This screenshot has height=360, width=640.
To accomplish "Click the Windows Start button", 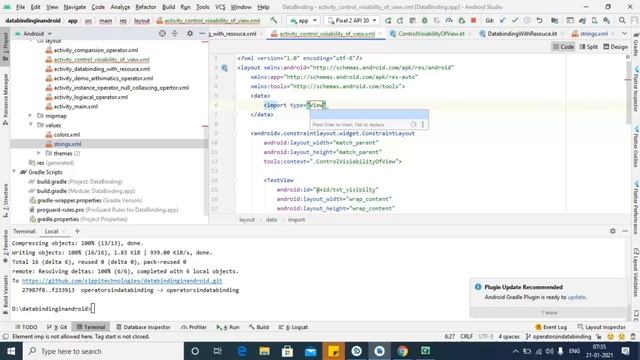I will (11, 351).
